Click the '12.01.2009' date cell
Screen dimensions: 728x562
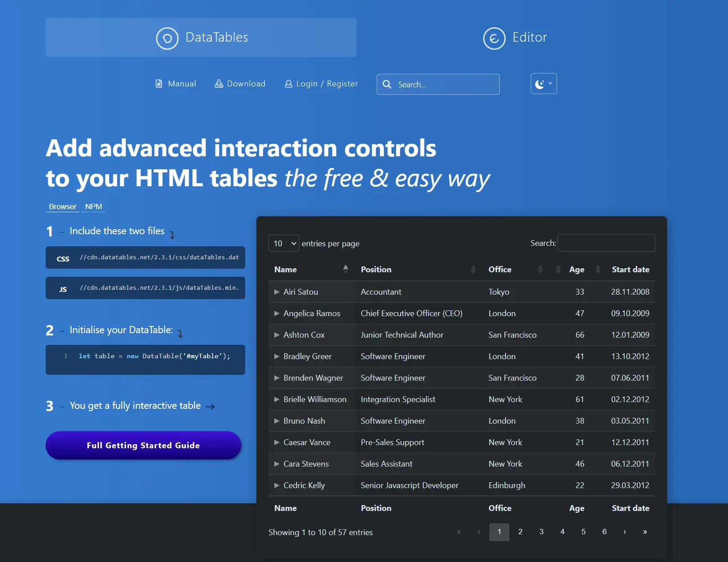(630, 335)
